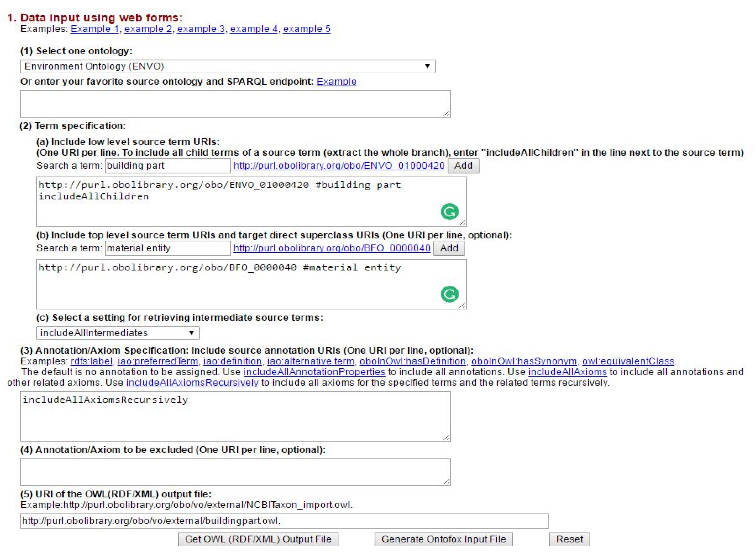The height and width of the screenshot is (553, 756).
Task: Click the rdfs:label example link
Action: 91,361
